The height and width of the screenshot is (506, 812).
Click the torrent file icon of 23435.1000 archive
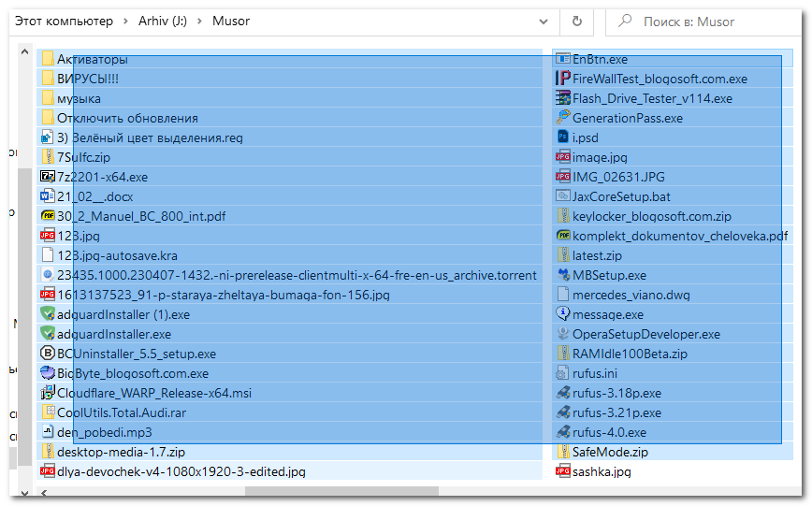pos(48,275)
